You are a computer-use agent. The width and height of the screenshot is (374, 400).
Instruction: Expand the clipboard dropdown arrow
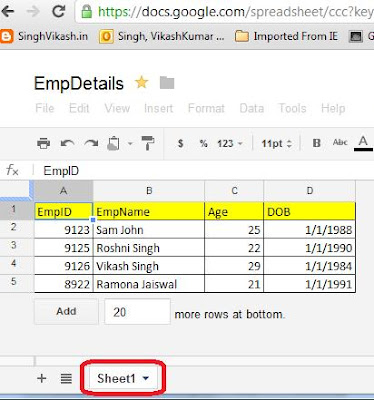point(130,144)
